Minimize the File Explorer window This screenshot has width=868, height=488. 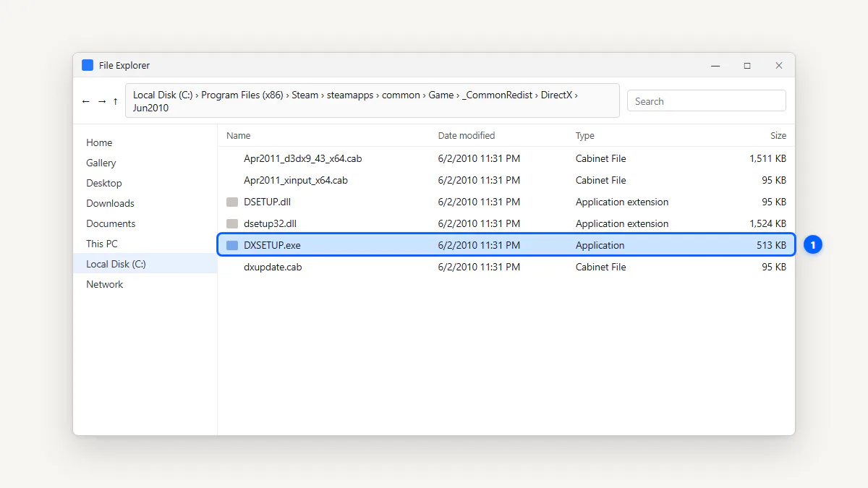(x=715, y=65)
